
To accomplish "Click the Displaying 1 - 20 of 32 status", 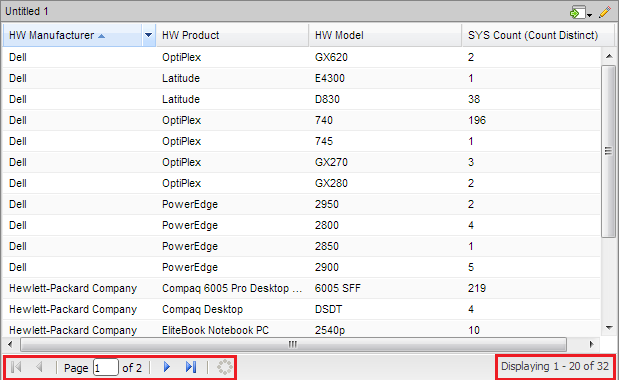I will coord(555,366).
